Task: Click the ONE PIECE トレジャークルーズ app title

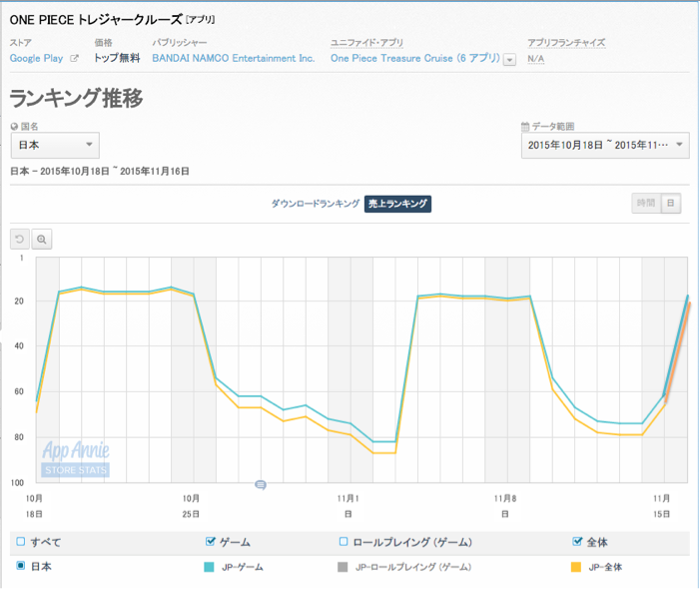Action: (96, 20)
